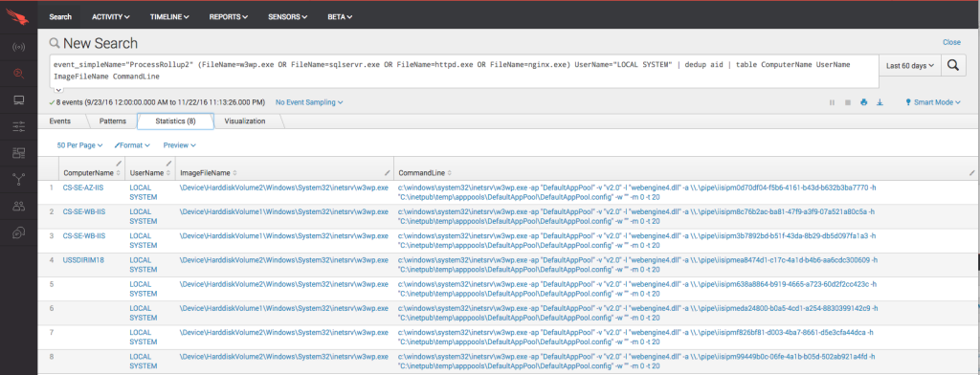The width and height of the screenshot is (980, 375).
Task: Open the TIMELINE menu
Action: [169, 17]
